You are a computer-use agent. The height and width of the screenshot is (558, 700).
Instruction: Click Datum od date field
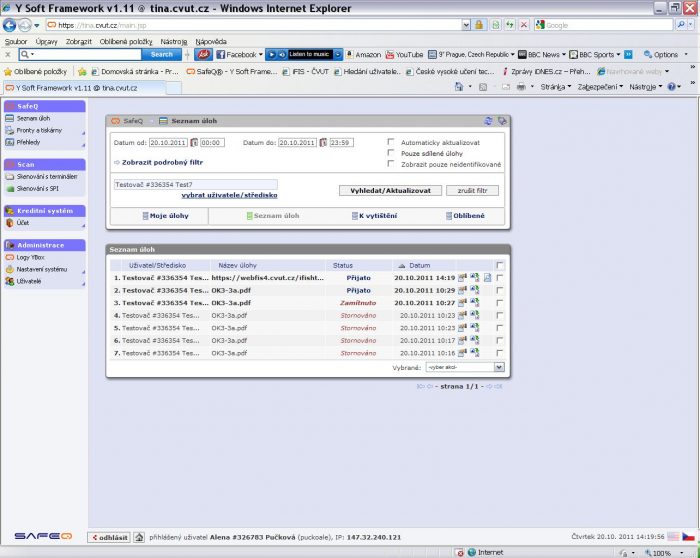coord(168,143)
